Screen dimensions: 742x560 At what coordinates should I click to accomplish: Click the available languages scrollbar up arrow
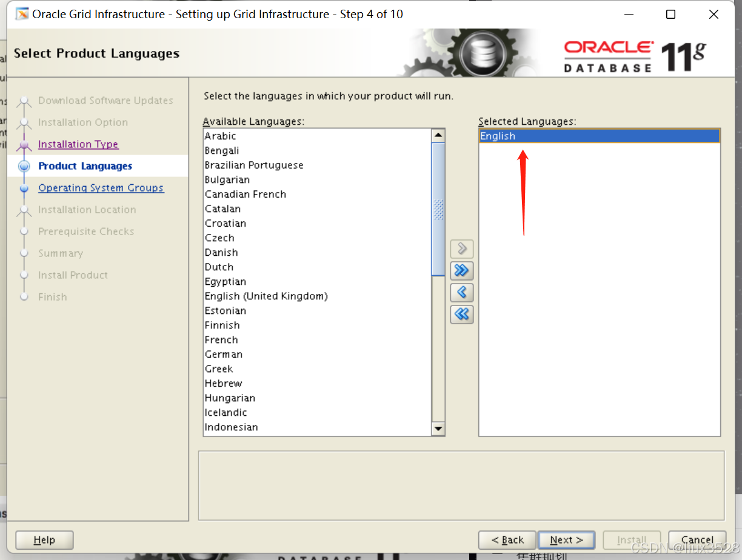point(438,136)
